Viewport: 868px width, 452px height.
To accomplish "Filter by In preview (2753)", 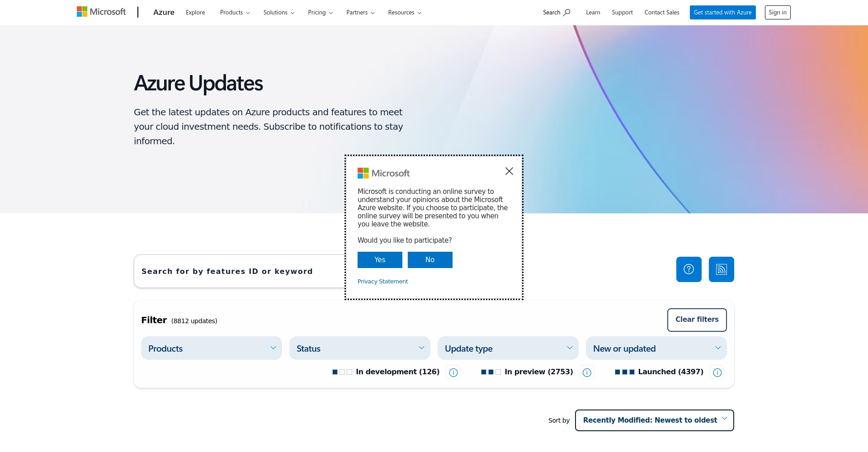I will point(527,372).
